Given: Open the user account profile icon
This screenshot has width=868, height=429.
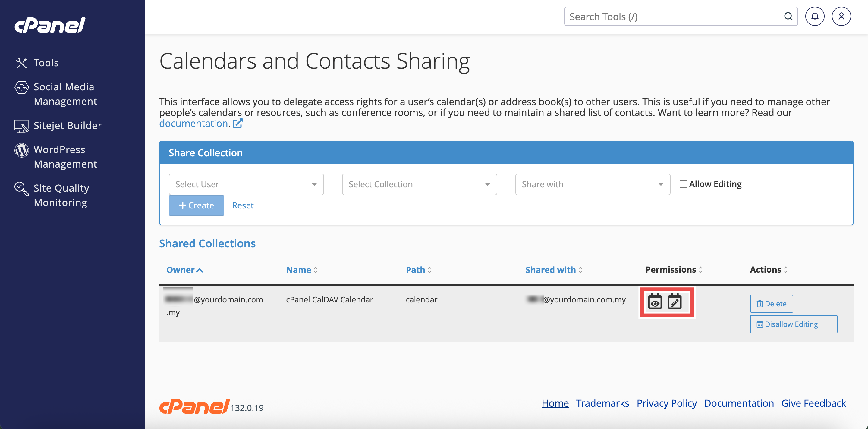Looking at the screenshot, I should [x=841, y=17].
